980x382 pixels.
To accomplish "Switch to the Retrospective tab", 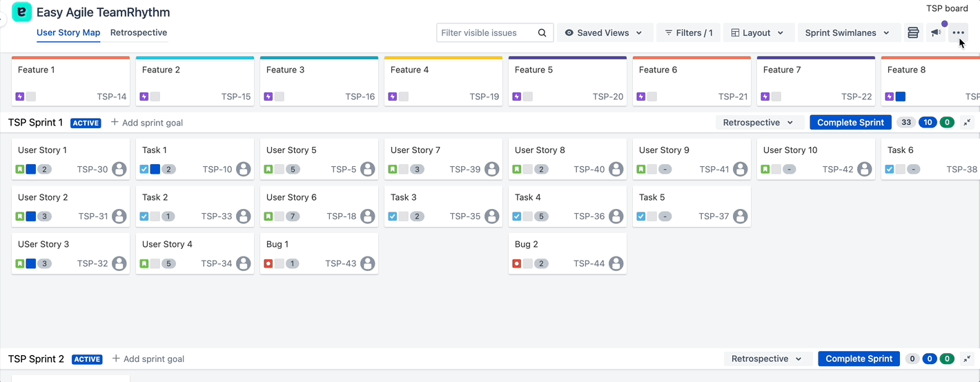I will click(139, 32).
